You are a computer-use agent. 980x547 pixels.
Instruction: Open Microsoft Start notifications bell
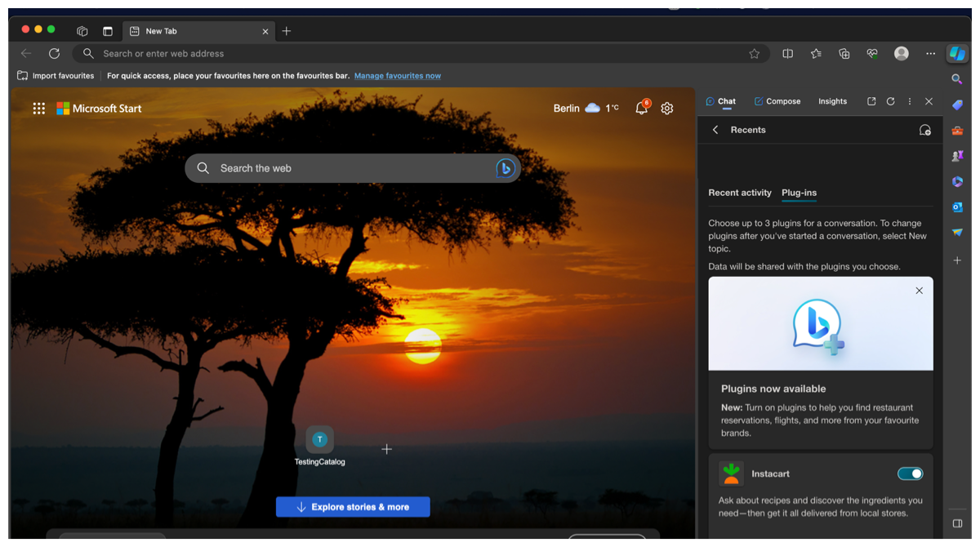(642, 108)
